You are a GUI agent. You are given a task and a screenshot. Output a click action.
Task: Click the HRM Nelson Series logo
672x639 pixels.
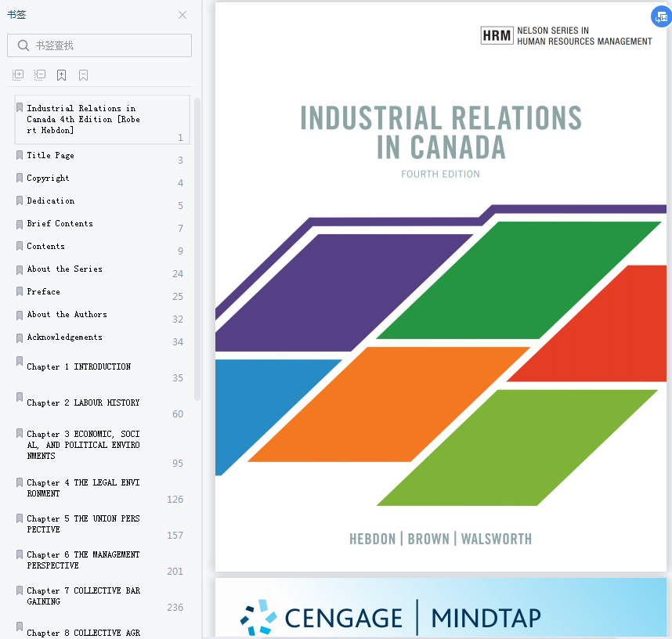click(x=566, y=36)
